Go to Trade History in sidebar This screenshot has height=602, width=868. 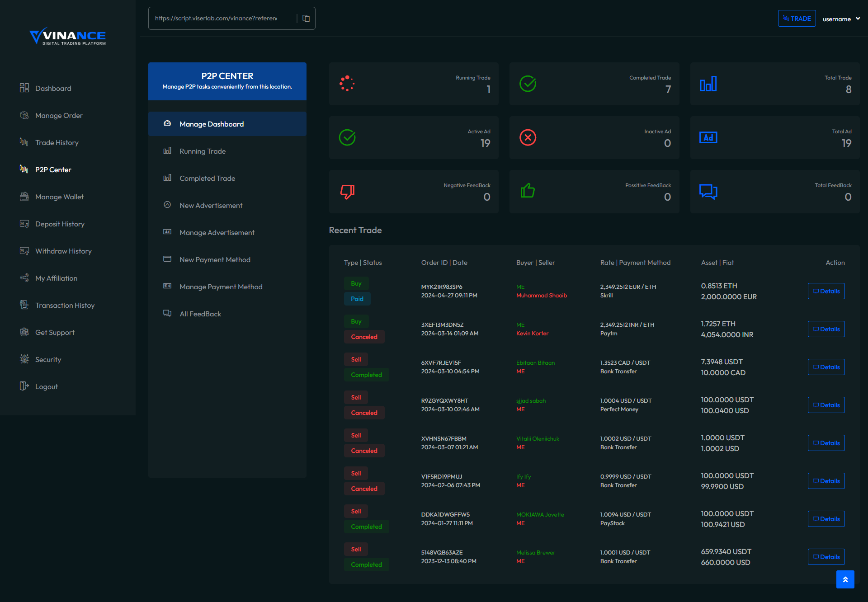[57, 143]
